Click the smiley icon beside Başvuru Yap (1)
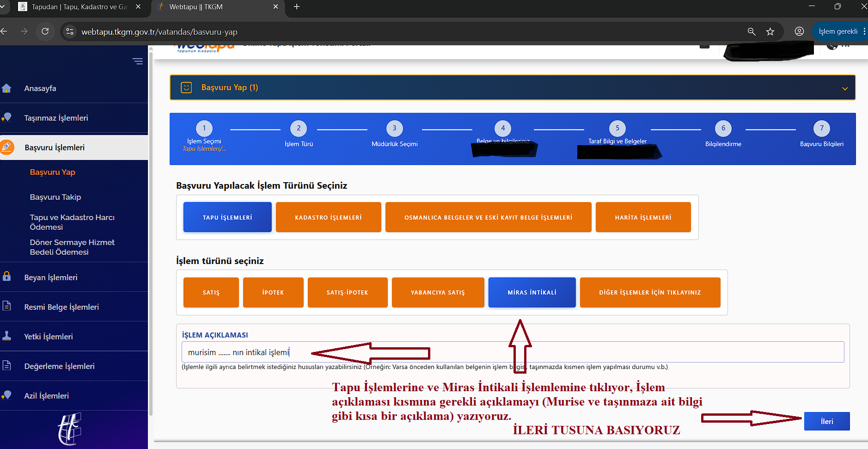Viewport: 868px width, 449px height. click(186, 87)
